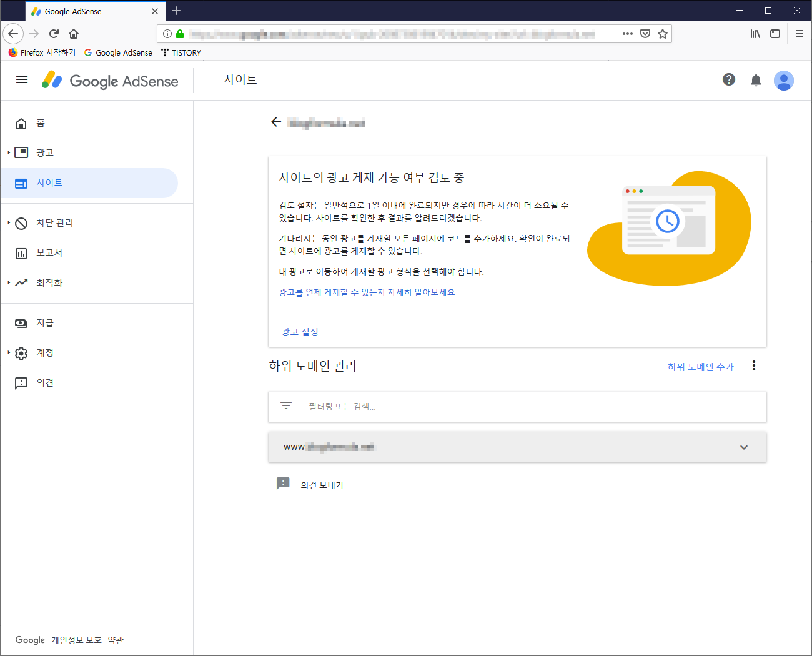The image size is (812, 656).
Task: Save the page to Pocket
Action: tap(645, 34)
